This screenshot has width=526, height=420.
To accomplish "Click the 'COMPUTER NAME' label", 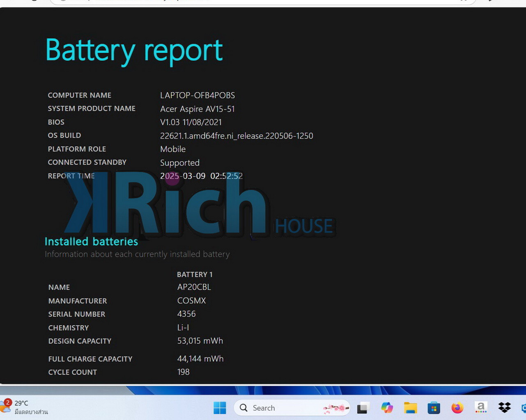I will click(80, 95).
